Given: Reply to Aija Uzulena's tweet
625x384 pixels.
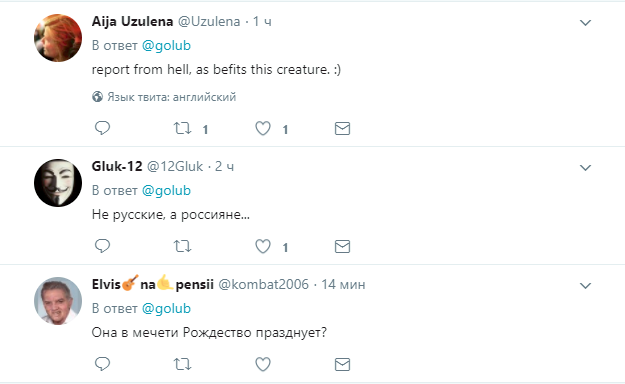Looking at the screenshot, I should click(102, 128).
